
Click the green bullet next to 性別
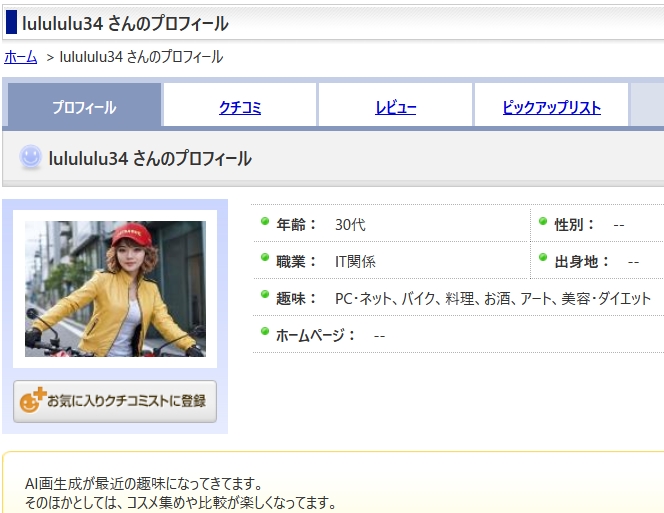(x=543, y=221)
